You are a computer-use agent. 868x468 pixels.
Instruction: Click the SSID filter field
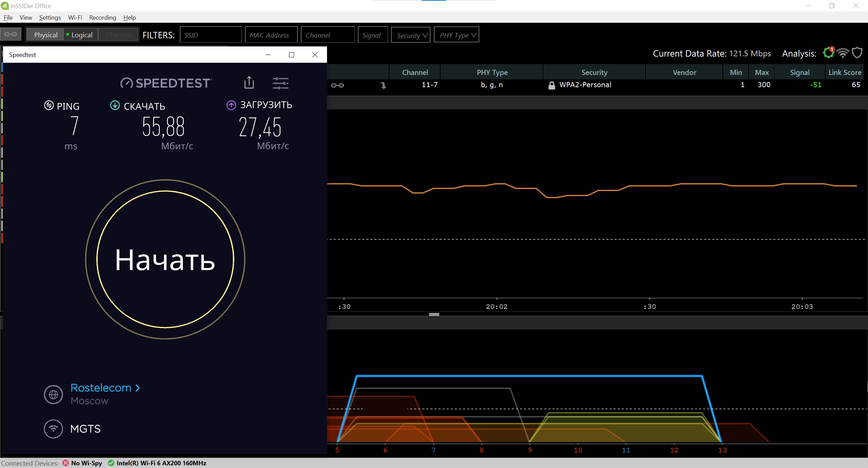tap(211, 35)
